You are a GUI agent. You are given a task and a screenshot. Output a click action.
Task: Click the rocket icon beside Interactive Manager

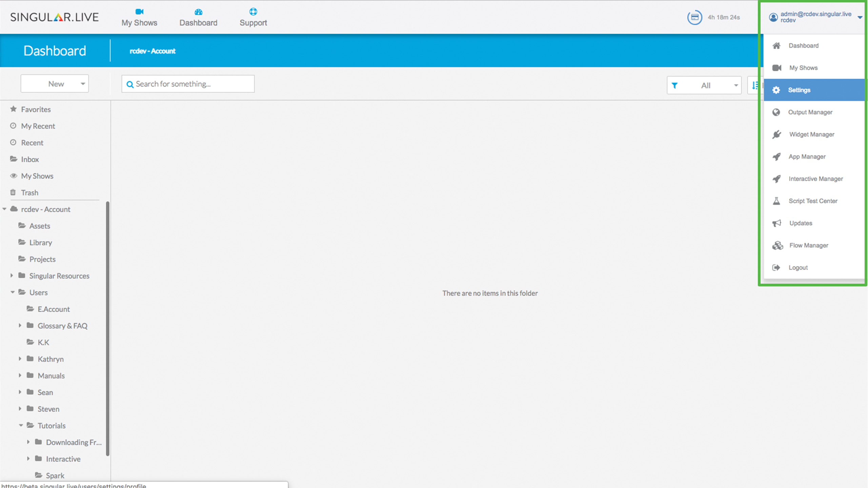(776, 179)
